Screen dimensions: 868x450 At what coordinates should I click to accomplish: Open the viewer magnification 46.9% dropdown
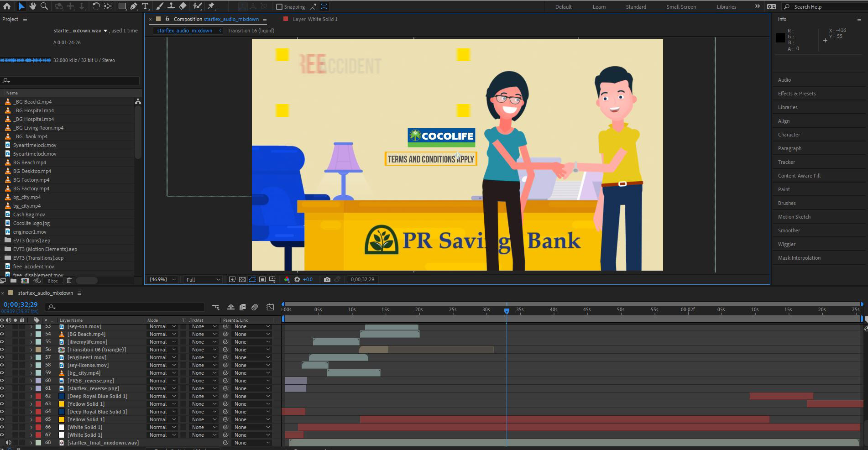tap(163, 279)
